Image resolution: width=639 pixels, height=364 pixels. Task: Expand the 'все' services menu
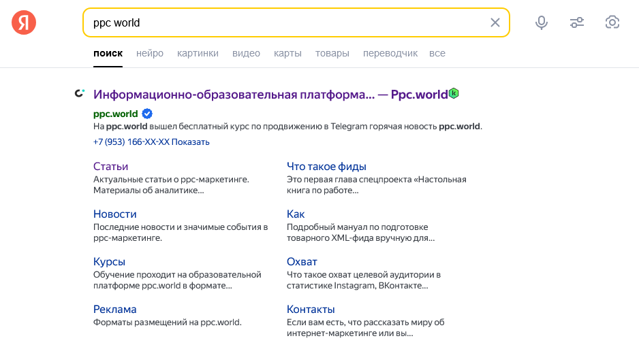[437, 53]
